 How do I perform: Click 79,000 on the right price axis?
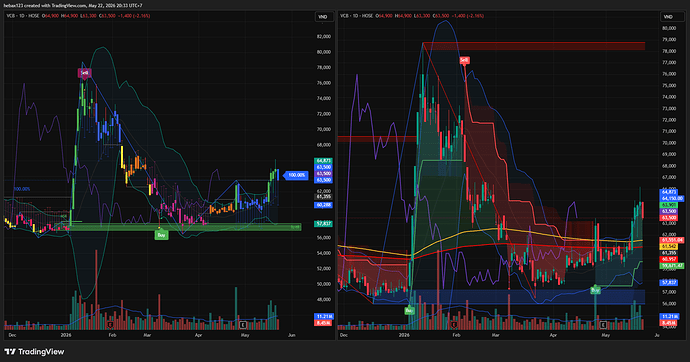coord(668,40)
